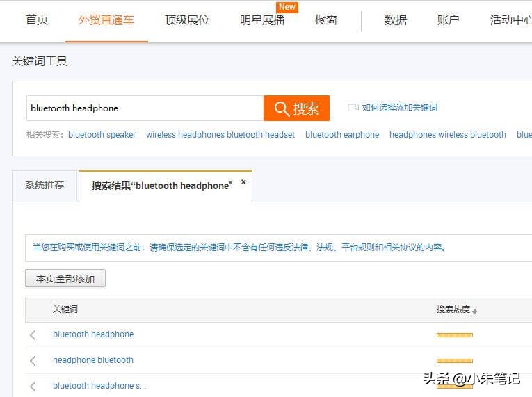Close the bluetooth headphone results tab
Screen dimensions: 532x397
point(243,182)
